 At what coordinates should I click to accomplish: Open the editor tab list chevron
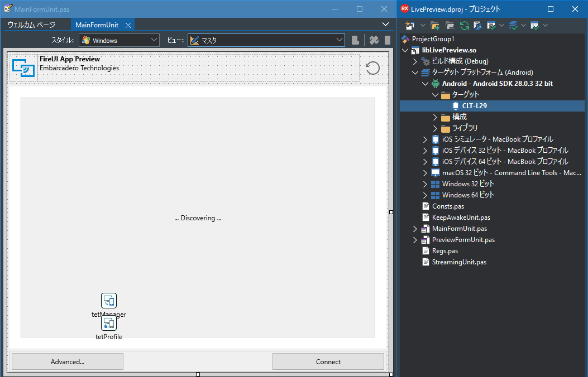point(385,25)
